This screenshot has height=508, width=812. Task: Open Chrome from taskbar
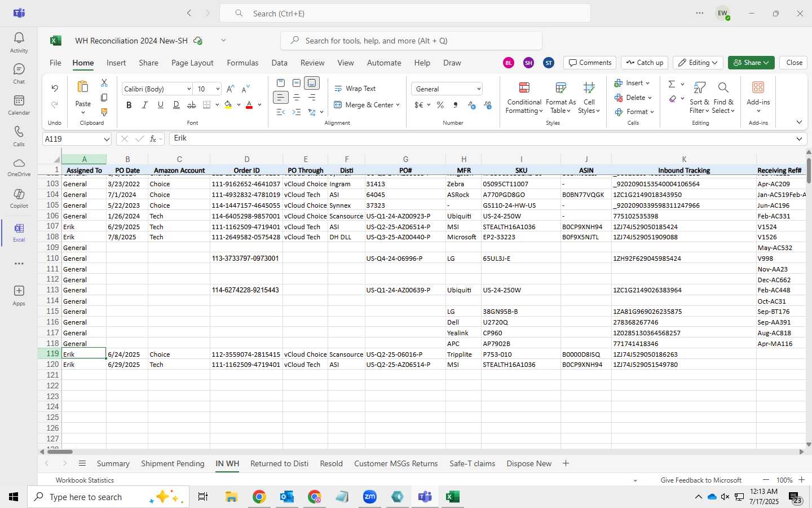(x=259, y=497)
